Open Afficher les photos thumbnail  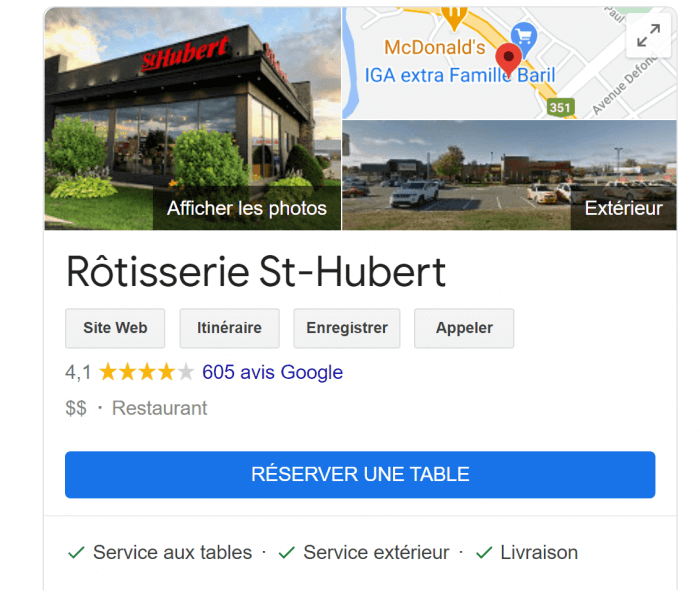193,119
